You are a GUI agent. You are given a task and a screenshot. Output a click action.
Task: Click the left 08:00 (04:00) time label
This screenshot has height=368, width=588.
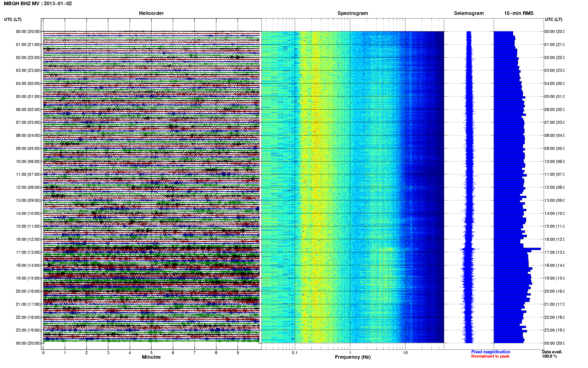click(28, 135)
